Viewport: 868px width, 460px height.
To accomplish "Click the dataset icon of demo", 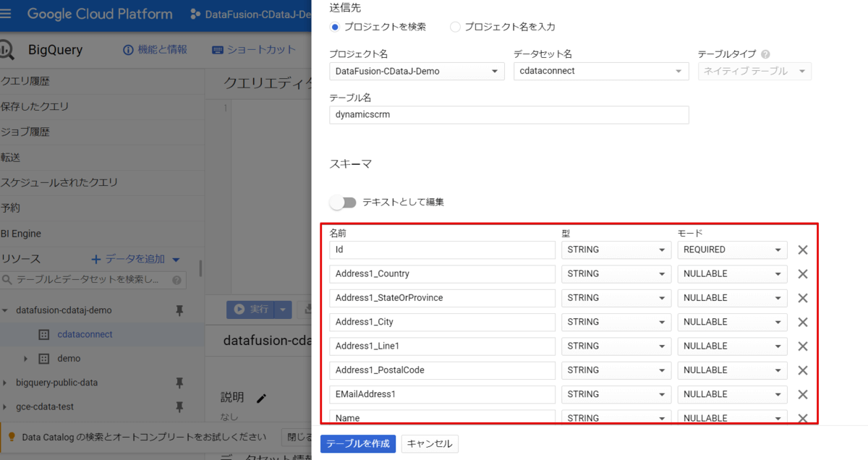I will [43, 359].
